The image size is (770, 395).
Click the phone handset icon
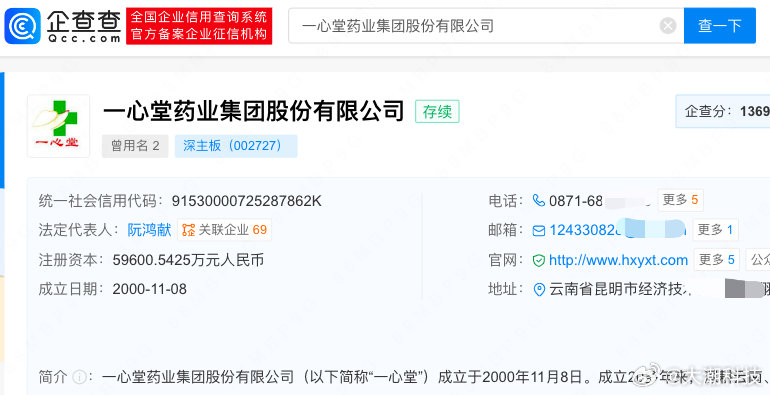pos(539,200)
